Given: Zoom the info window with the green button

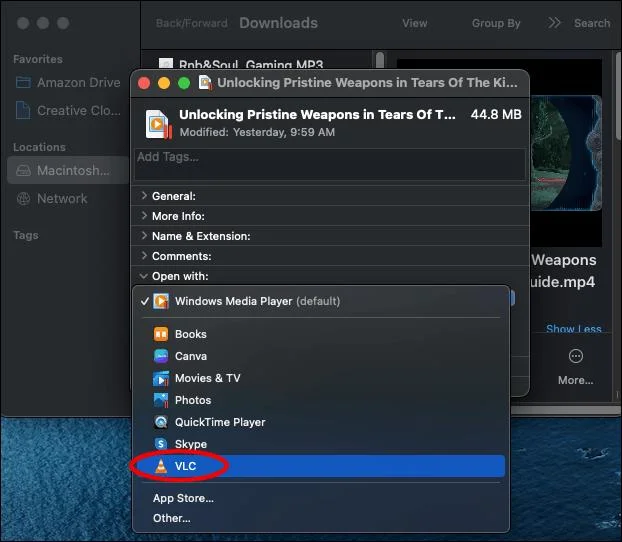Looking at the screenshot, I should (184, 83).
